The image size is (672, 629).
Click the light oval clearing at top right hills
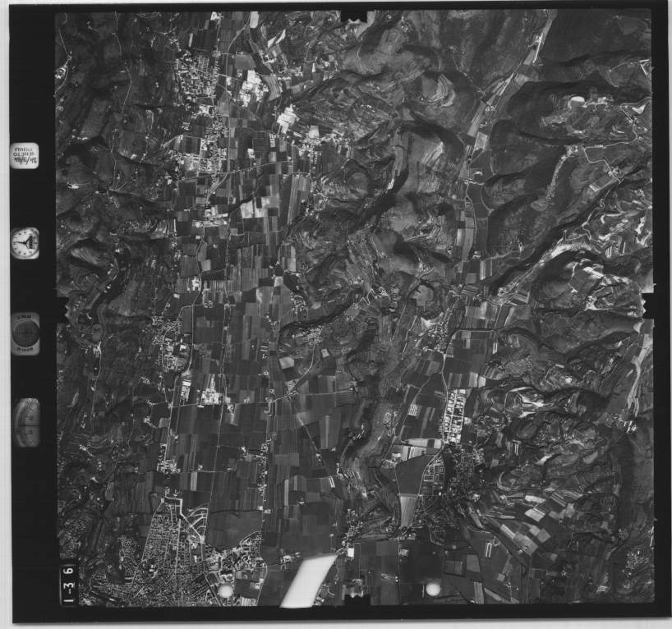tap(578, 100)
